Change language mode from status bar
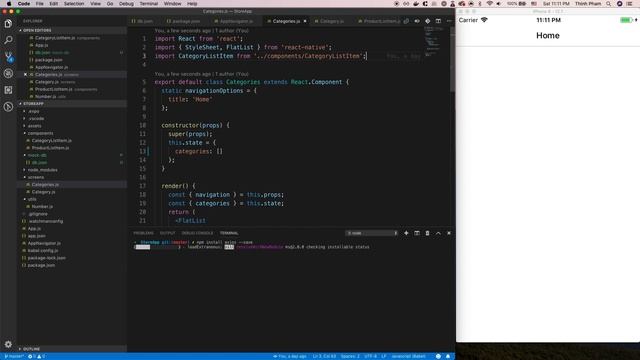Image resolution: width=640 pixels, height=360 pixels. 408,356
